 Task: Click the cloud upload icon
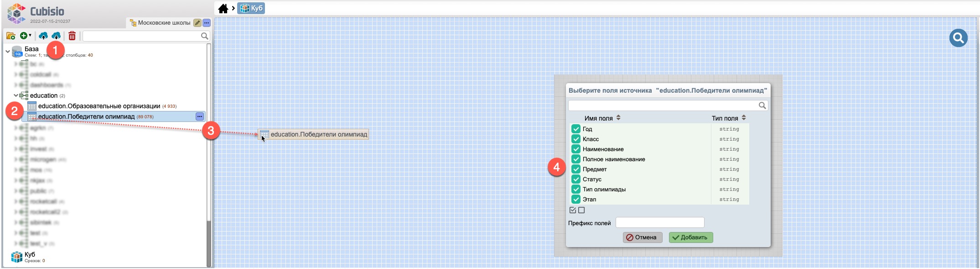(43, 36)
